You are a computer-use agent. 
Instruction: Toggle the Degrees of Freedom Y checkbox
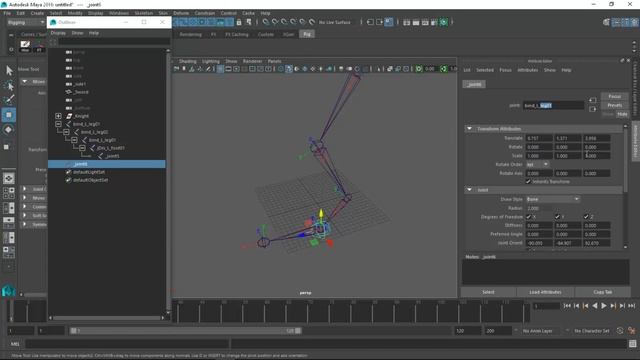point(557,217)
